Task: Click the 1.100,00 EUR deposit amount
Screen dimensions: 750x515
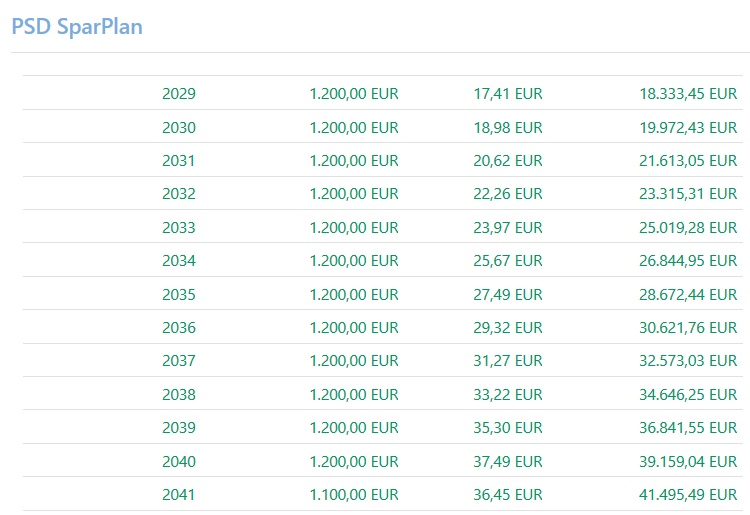Action: pyautogui.click(x=354, y=494)
